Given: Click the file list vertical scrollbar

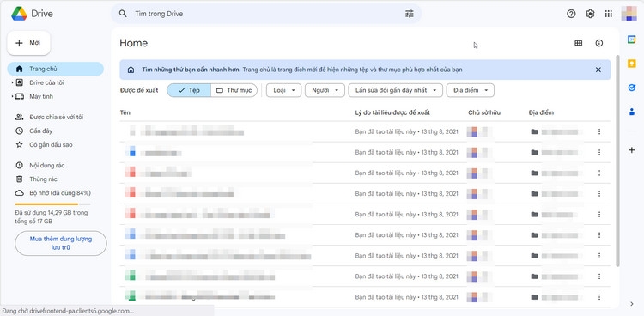Looking at the screenshot, I should point(617,161).
